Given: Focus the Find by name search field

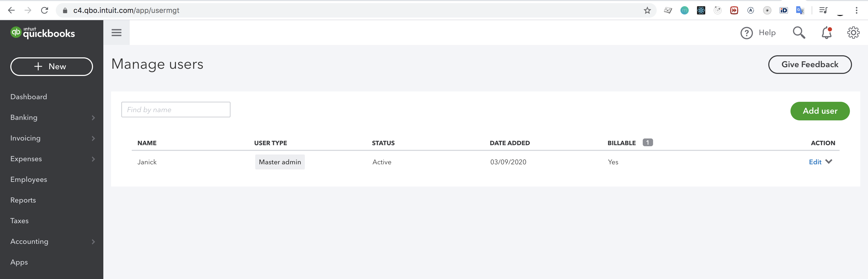Looking at the screenshot, I should click(x=176, y=110).
